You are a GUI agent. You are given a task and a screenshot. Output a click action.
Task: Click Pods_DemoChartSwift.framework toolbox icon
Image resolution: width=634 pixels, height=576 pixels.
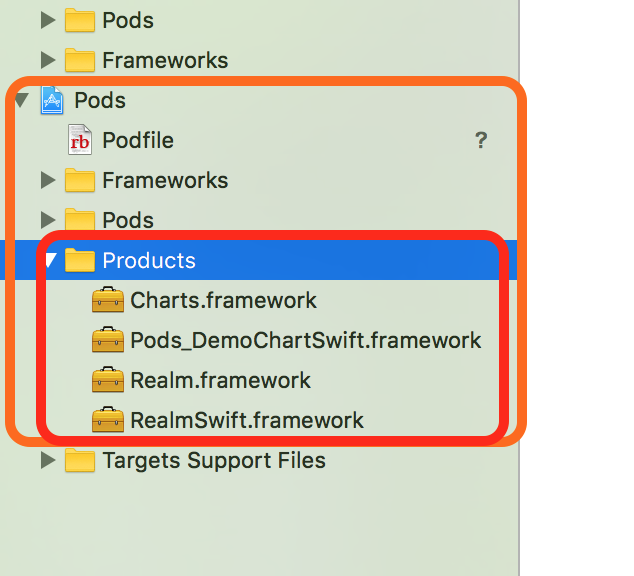coord(108,340)
